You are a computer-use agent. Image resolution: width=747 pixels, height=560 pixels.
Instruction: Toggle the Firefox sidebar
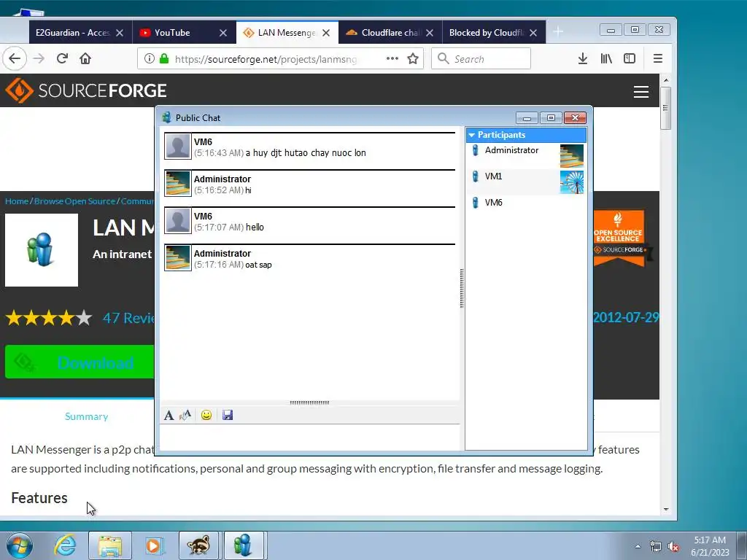pos(630,58)
